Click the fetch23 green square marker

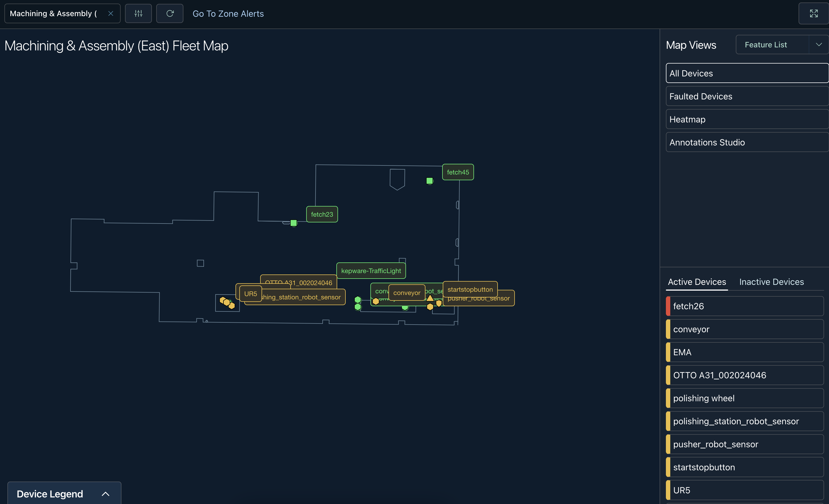click(x=293, y=223)
